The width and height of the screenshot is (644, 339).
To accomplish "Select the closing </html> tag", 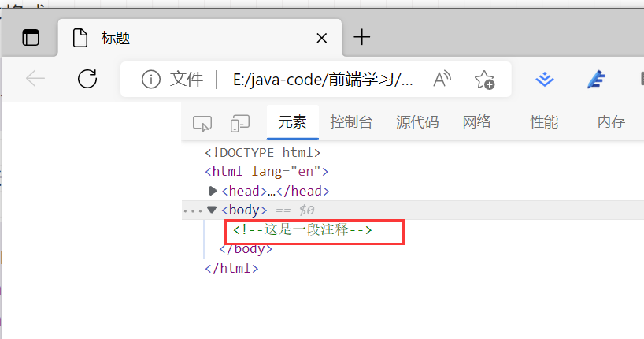I will tap(231, 268).
